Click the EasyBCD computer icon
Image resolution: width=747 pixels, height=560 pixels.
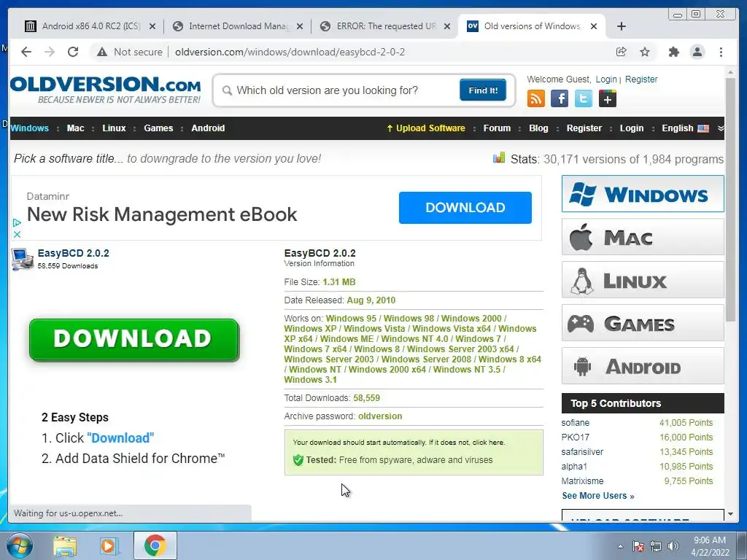[23, 259]
